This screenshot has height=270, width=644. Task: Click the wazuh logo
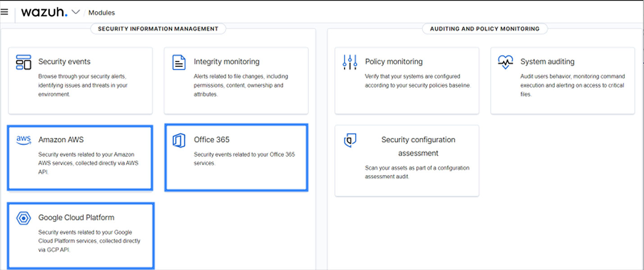[44, 12]
